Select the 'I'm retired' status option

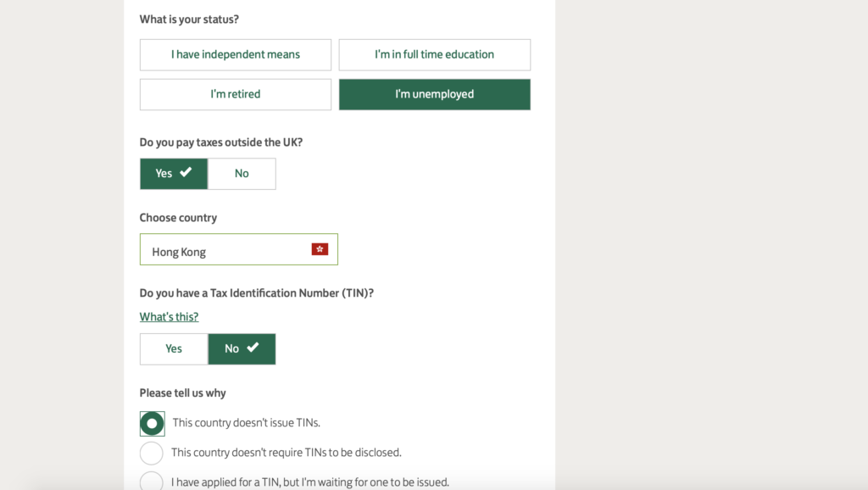pyautogui.click(x=236, y=94)
